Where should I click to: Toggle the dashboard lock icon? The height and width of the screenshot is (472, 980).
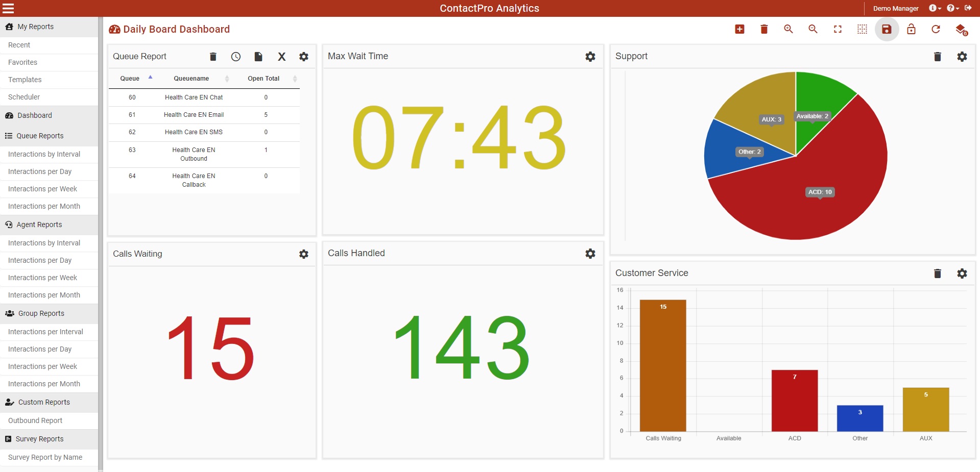click(x=911, y=29)
